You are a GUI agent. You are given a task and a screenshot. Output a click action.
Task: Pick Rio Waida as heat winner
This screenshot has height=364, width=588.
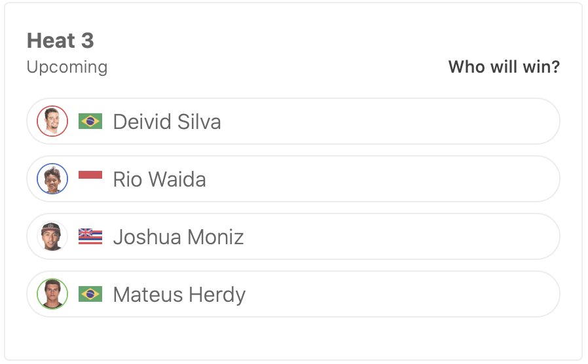coord(393,179)
